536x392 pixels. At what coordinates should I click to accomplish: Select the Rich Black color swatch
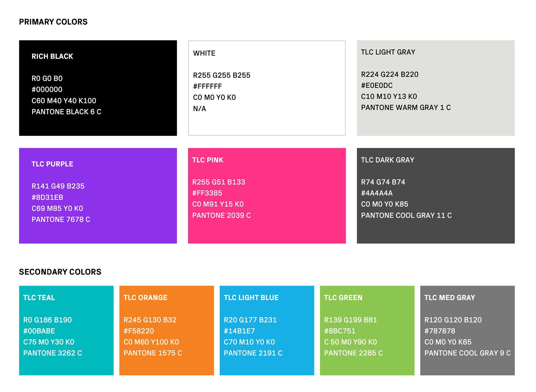[98, 88]
